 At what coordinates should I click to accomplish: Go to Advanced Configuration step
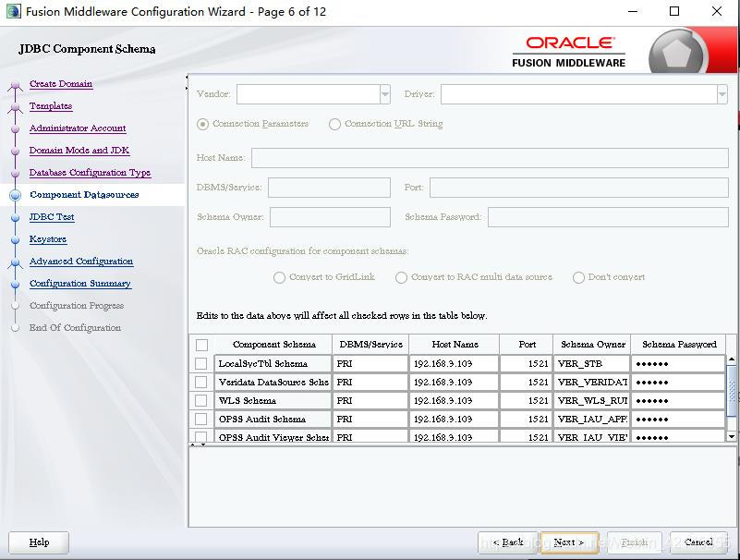click(x=81, y=262)
